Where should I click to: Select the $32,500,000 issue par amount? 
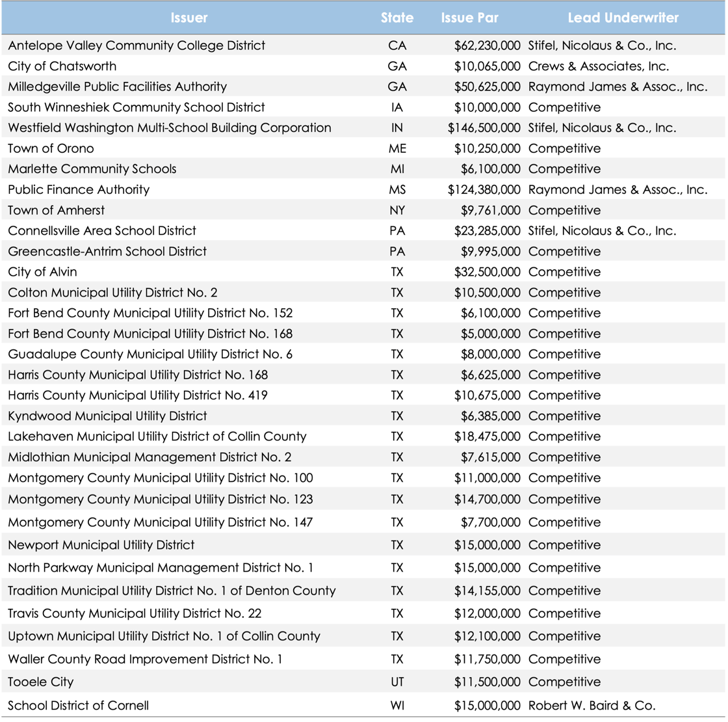tap(487, 272)
